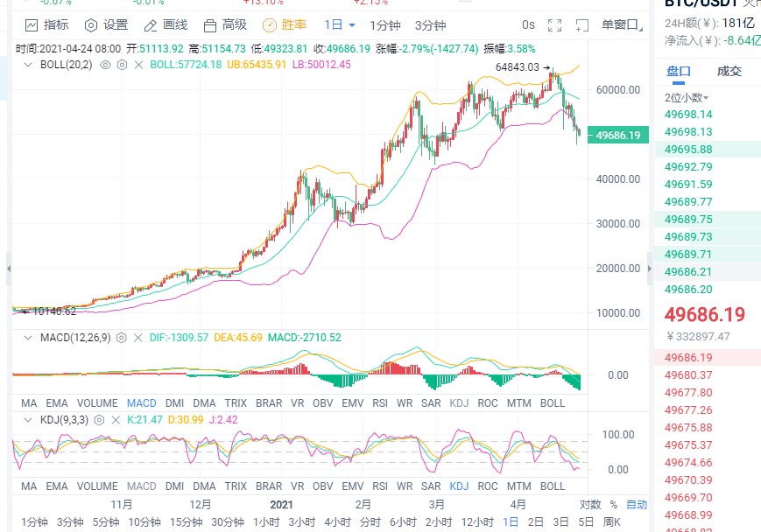Screen dimensions: 761x532
Task: Remove the MACD indicator with its X icon
Action: pyautogui.click(x=138, y=337)
